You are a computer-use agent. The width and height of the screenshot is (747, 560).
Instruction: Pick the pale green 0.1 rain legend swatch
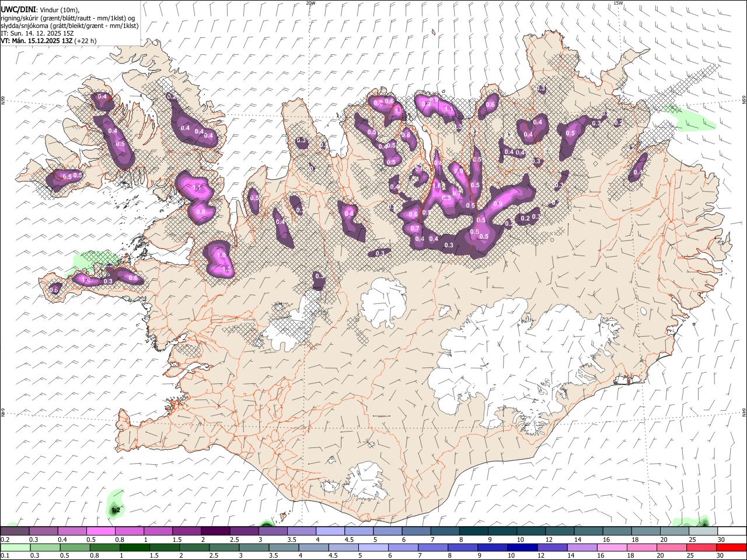15,548
